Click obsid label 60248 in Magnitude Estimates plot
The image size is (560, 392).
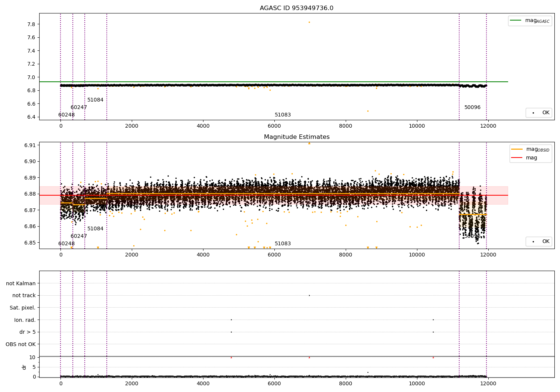66,244
